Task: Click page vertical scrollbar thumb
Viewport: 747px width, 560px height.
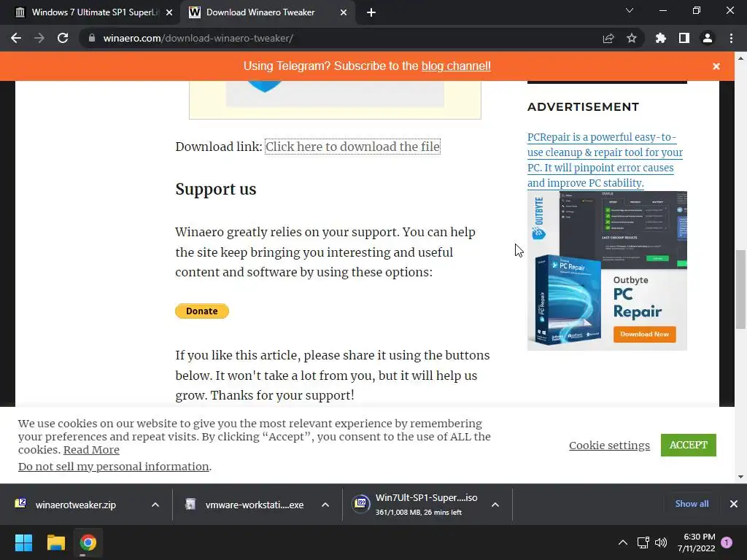Action: point(740,289)
